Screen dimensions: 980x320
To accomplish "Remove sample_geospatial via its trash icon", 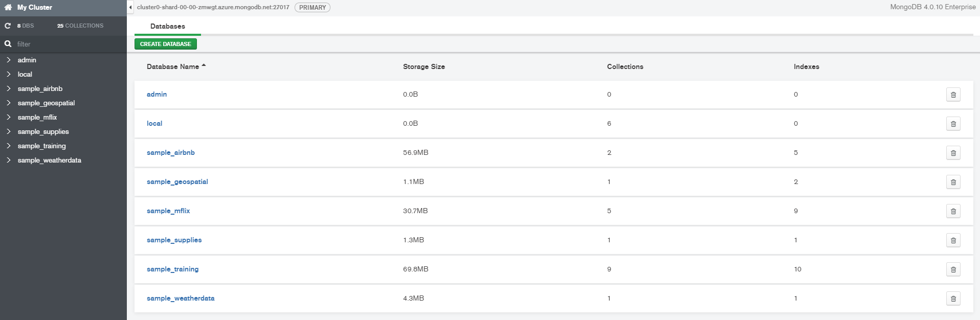I will [953, 182].
